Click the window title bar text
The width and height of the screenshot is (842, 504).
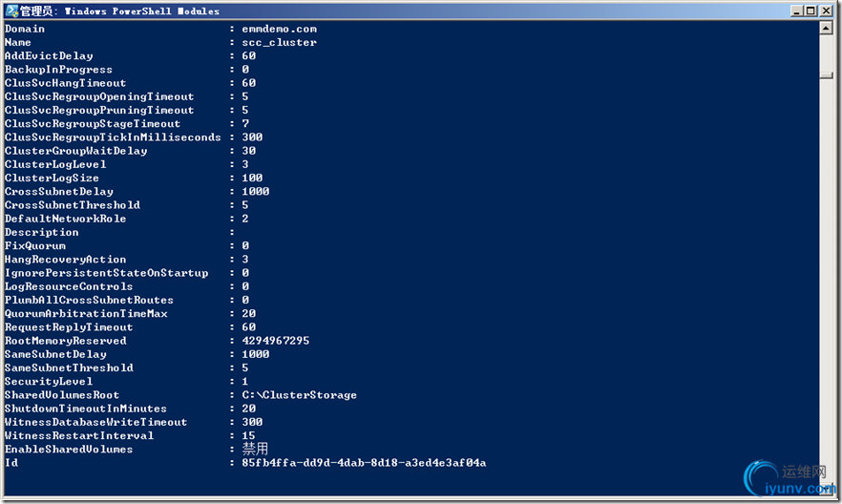(x=120, y=10)
